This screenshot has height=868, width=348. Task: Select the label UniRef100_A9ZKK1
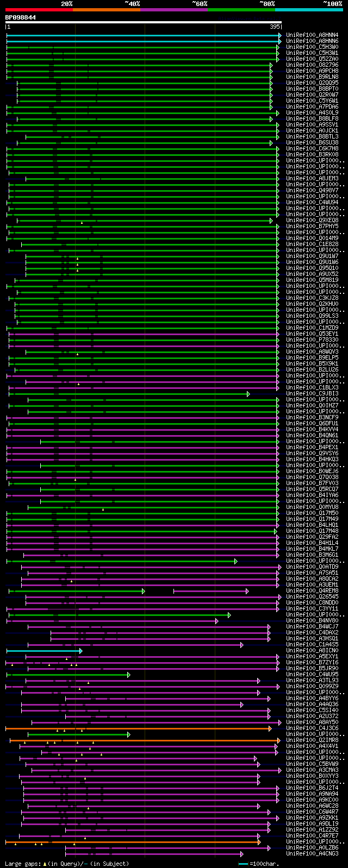tap(312, 817)
